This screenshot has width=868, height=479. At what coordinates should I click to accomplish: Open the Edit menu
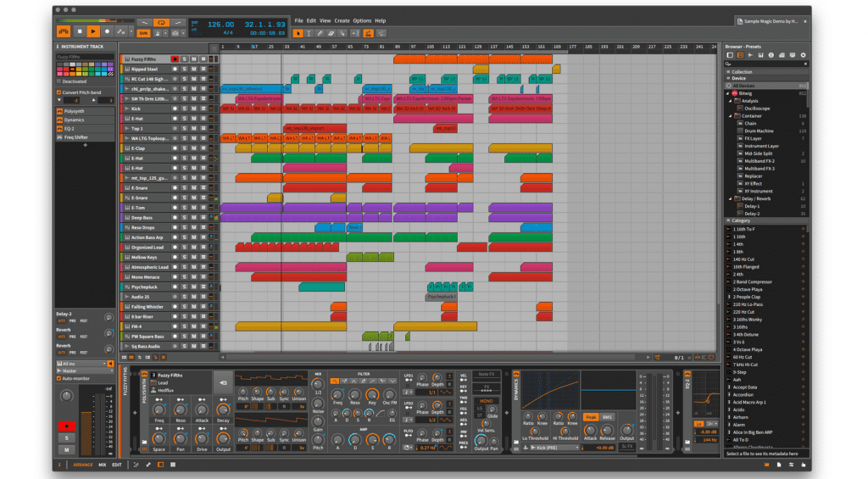coord(312,20)
